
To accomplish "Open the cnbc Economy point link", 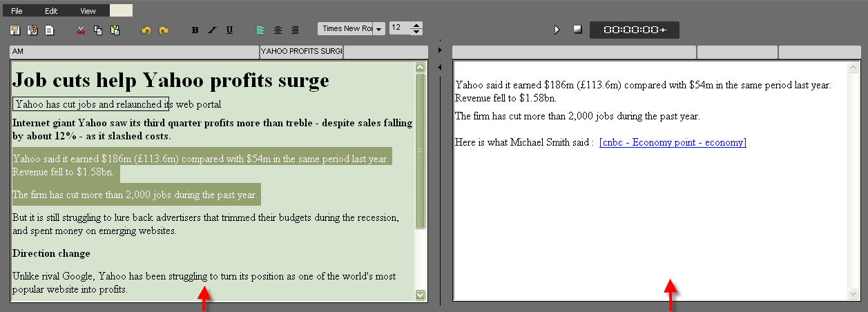I will point(673,143).
